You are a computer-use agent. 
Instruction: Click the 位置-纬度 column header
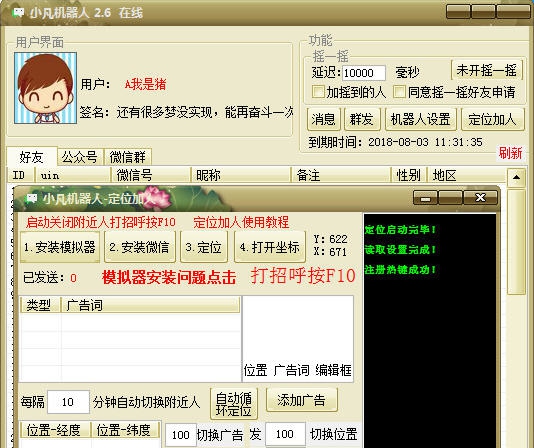pos(126,430)
